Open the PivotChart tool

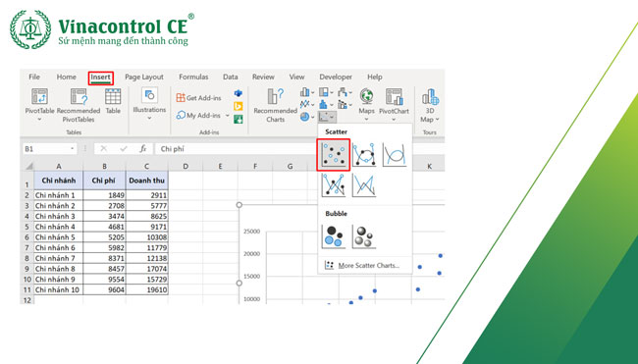pos(394,104)
